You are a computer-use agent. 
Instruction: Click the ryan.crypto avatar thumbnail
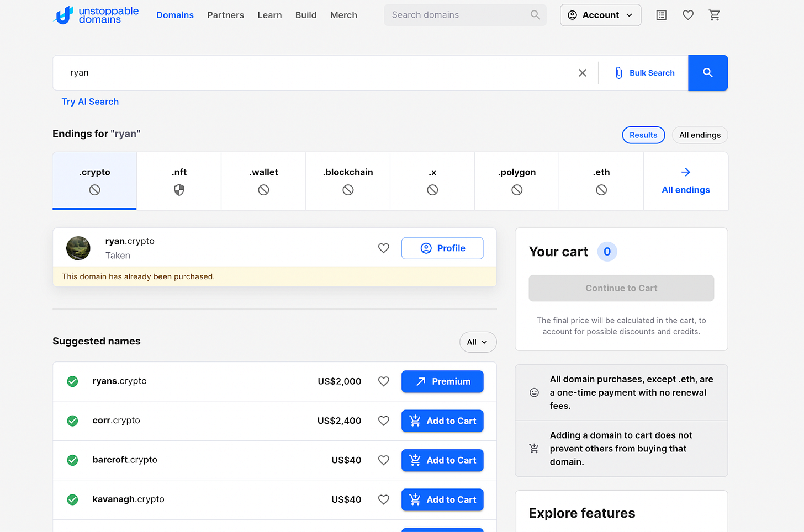pyautogui.click(x=78, y=248)
